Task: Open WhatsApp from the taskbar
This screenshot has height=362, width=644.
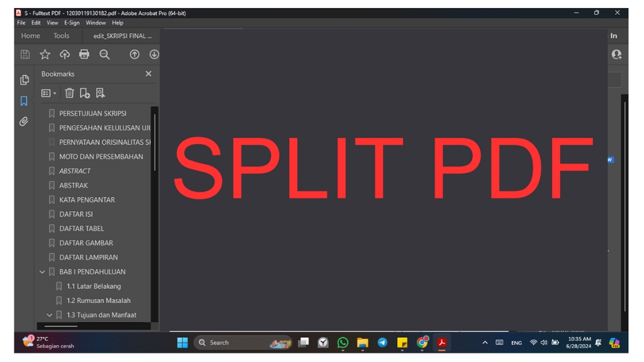Action: (x=343, y=343)
